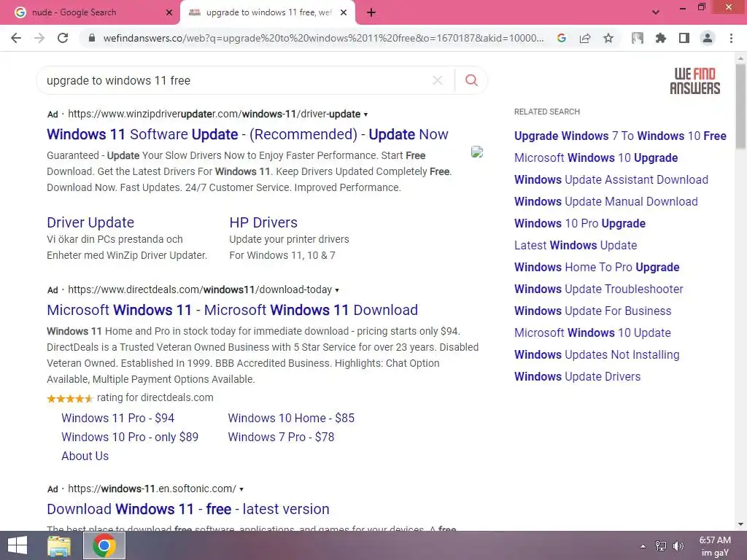Expand the softonic.com ad URL dropdown arrow
This screenshot has height=560, width=747.
click(241, 489)
